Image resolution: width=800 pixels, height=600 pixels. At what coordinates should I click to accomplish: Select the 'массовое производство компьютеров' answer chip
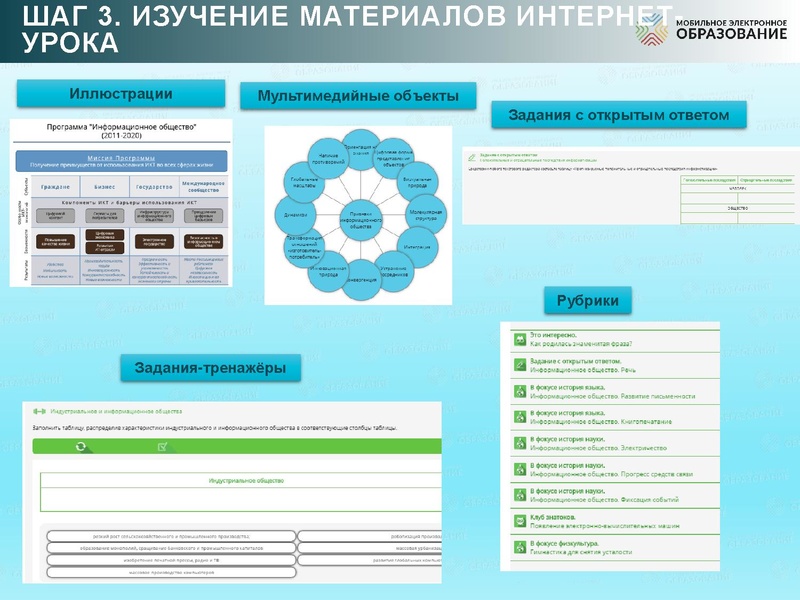(170, 573)
